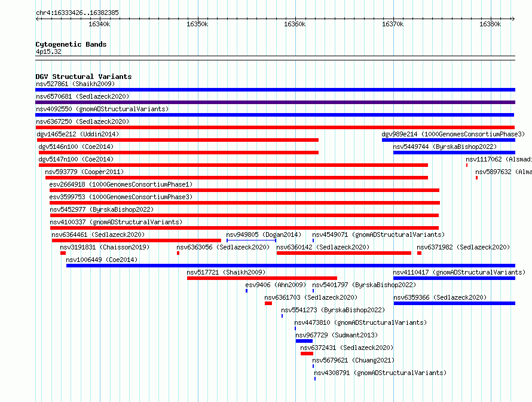Open nsv5449744 (ByrskaBishop2022) label

coord(445,147)
